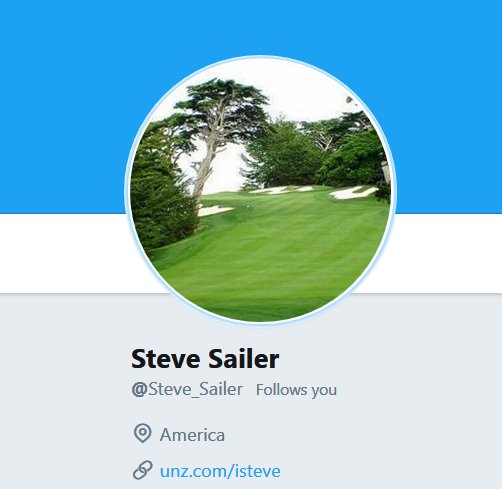Click the @ symbol in the username
The height and width of the screenshot is (489, 502).
[x=140, y=390]
